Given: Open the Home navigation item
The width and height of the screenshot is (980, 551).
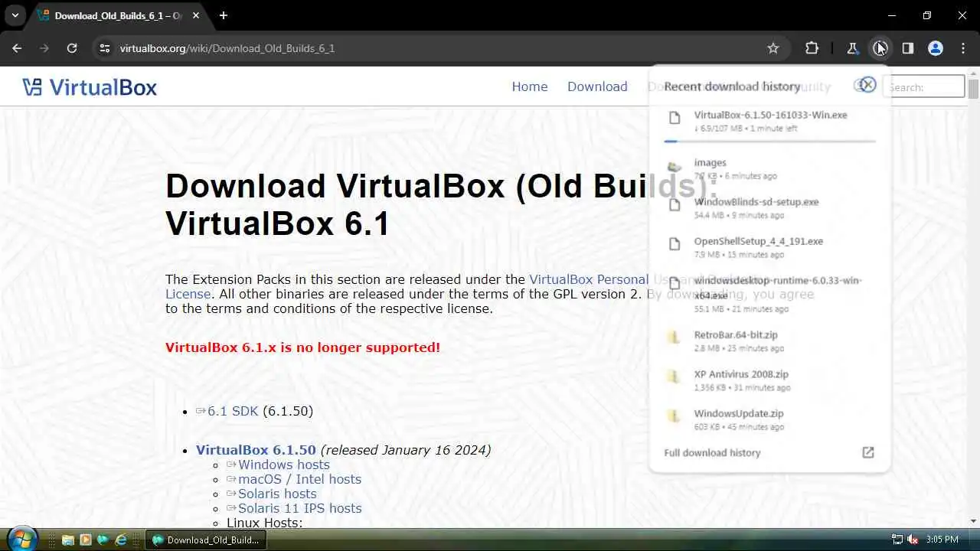Looking at the screenshot, I should 530,86.
